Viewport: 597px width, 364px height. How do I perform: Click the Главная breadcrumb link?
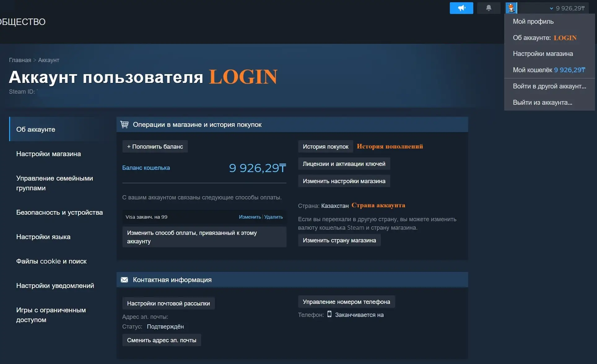pyautogui.click(x=20, y=60)
